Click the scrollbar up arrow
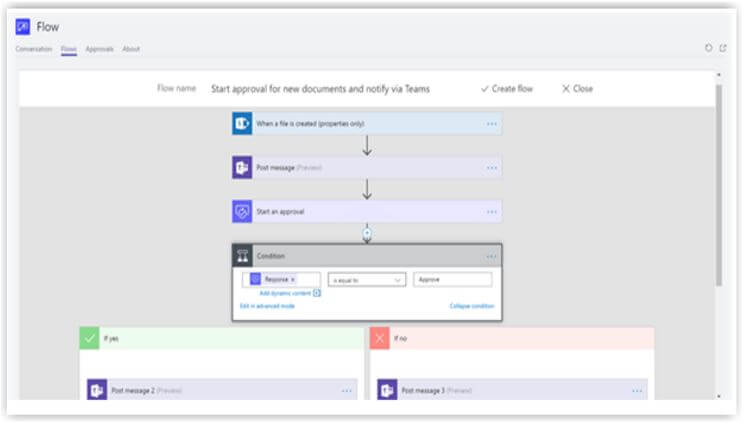The height and width of the screenshot is (425, 752). (718, 75)
